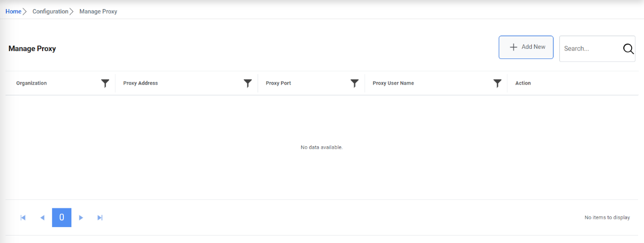Open the Proxy Address column filter
Screen dimensions: 644x243
(247, 83)
